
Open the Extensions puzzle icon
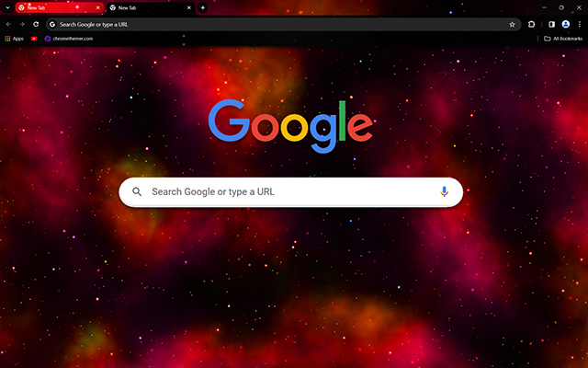coord(531,25)
